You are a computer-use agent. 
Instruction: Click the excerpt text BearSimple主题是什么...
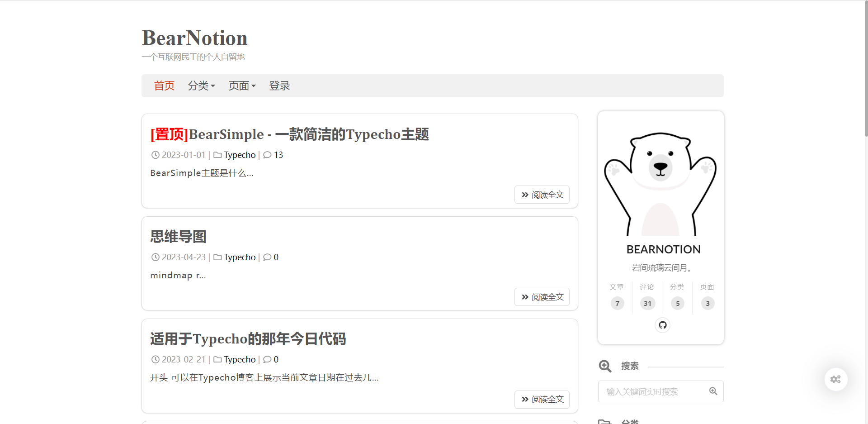(202, 173)
